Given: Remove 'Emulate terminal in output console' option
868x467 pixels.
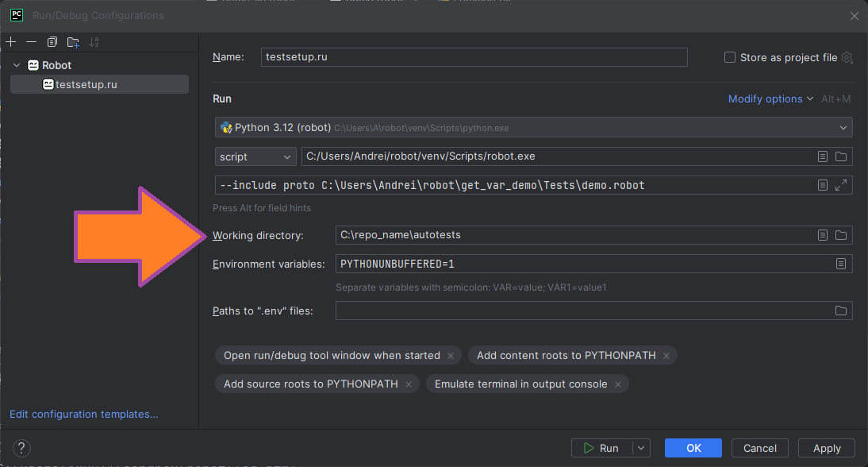Looking at the screenshot, I should click(618, 384).
